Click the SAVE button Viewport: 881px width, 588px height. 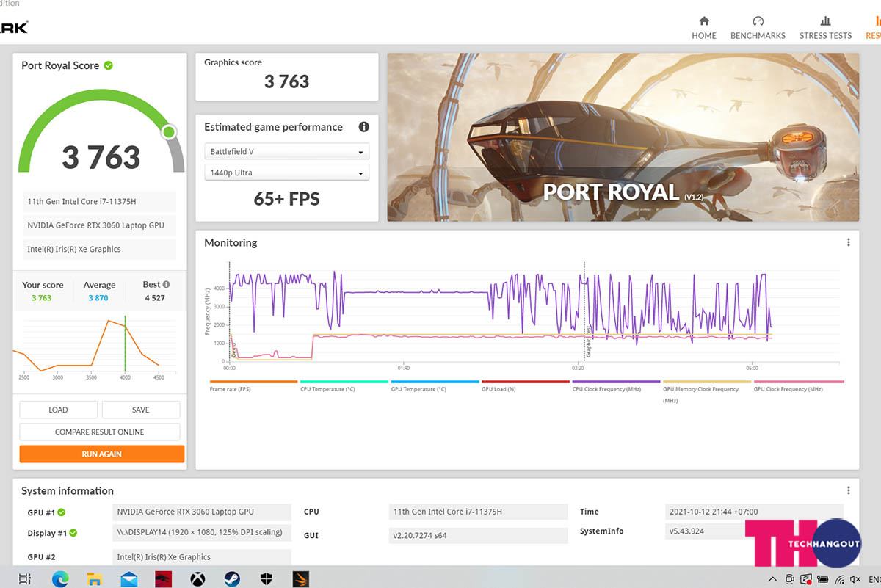click(141, 410)
